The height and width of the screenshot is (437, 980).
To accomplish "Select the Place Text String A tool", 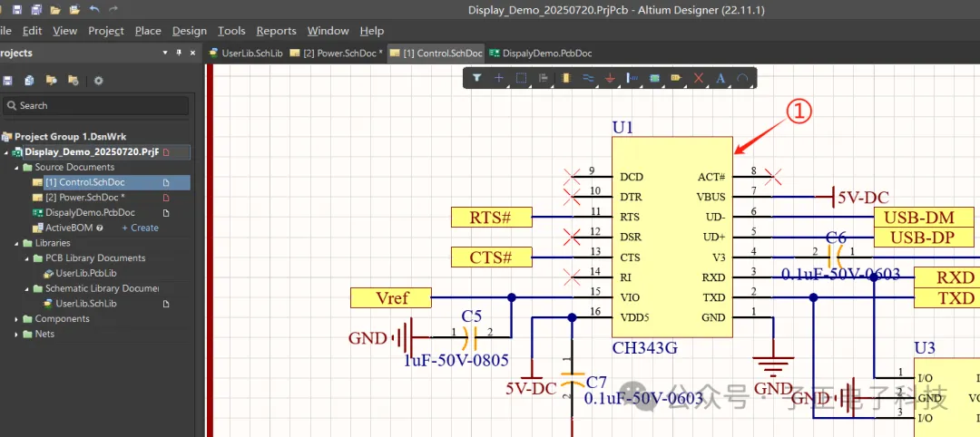I will click(x=720, y=78).
